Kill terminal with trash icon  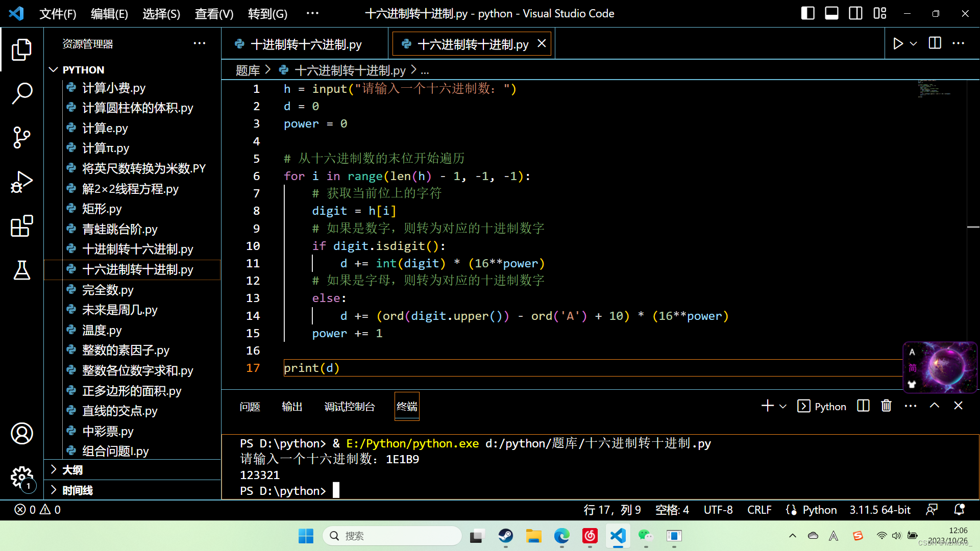886,406
